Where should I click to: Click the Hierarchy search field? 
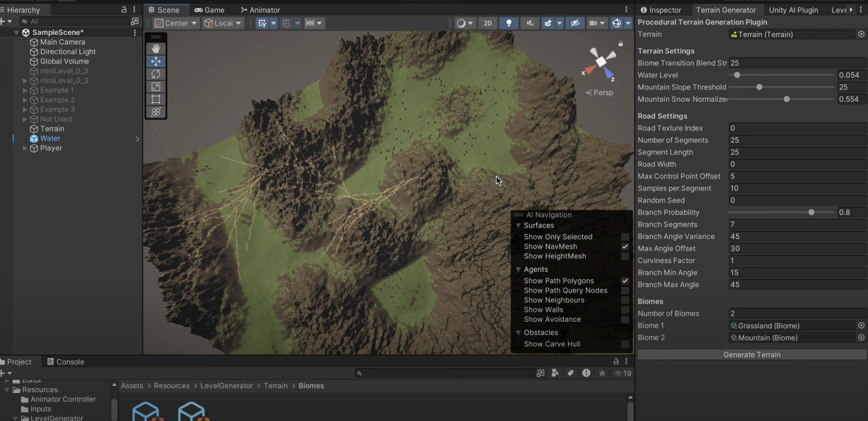coord(75,21)
